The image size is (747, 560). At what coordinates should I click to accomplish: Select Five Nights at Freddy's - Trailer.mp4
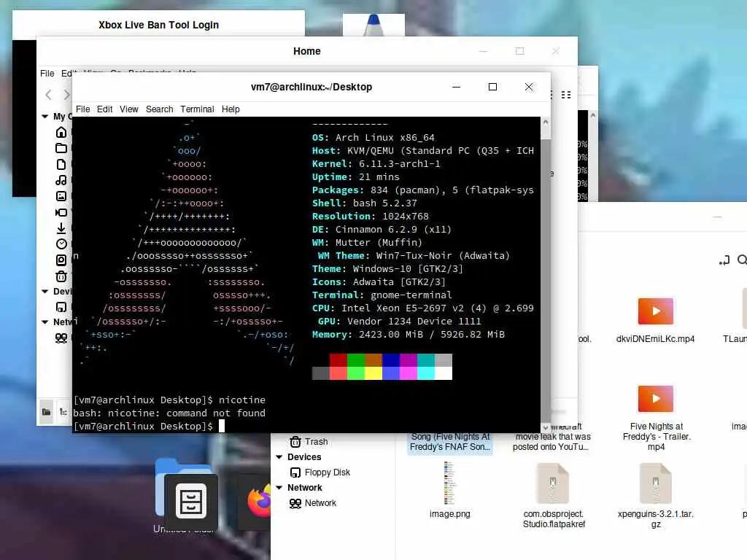(656, 418)
